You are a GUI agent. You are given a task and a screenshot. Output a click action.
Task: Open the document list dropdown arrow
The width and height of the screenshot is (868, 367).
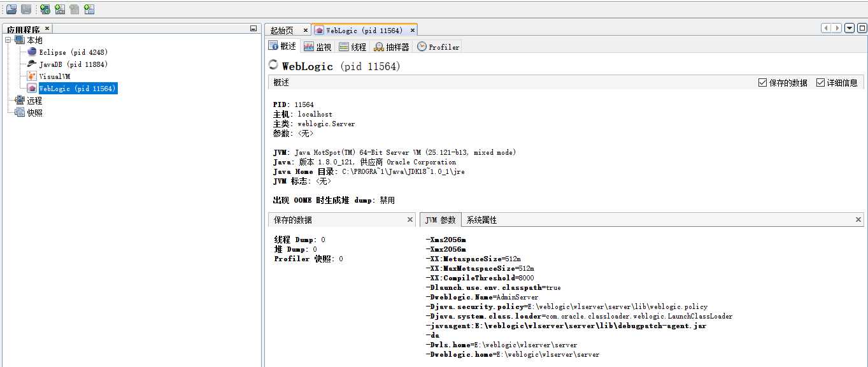pos(850,28)
